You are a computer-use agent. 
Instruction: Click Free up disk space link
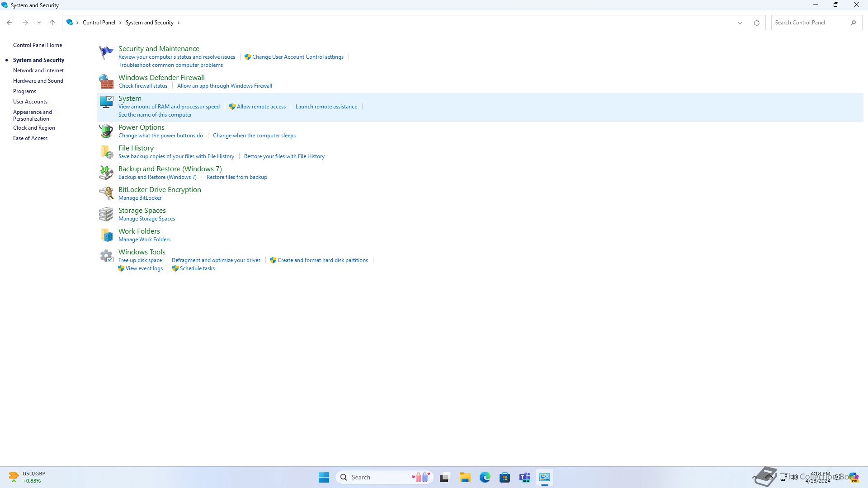[140, 260]
